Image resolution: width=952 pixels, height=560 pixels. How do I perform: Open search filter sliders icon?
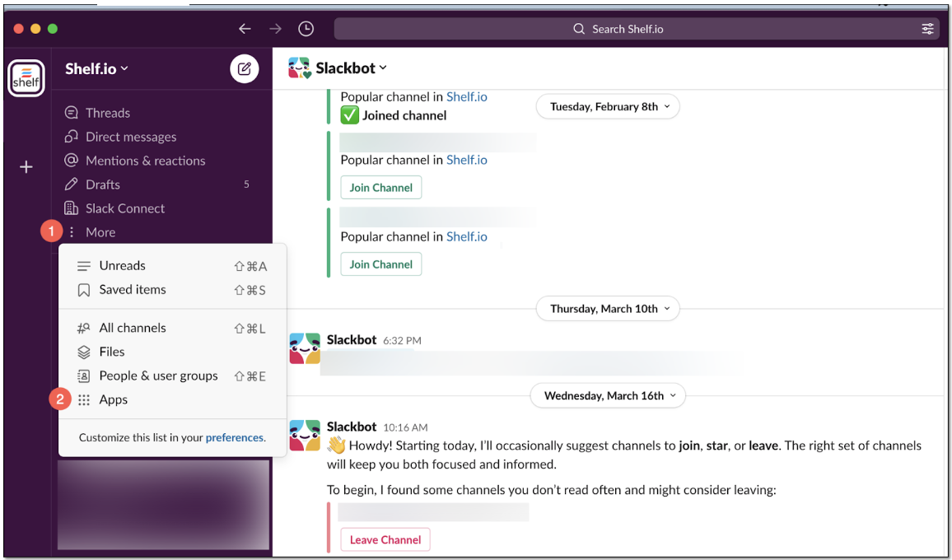tap(928, 29)
